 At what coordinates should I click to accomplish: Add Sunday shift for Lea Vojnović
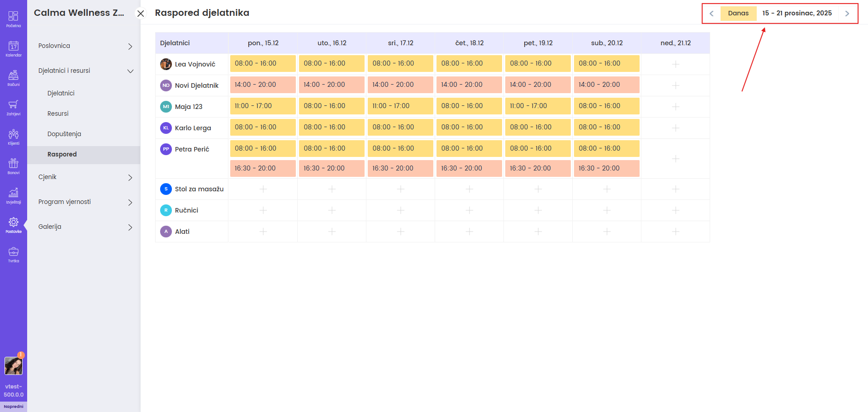[x=675, y=64]
